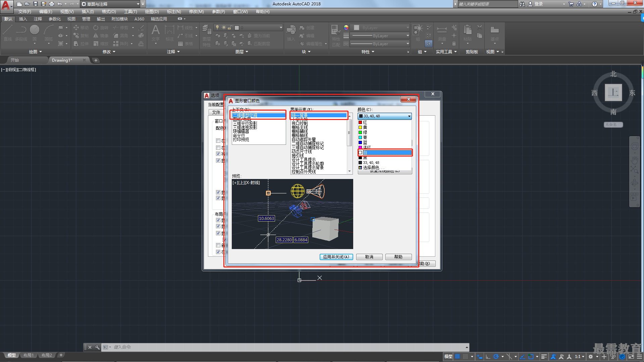This screenshot has width=644, height=362.
Task: Click the new tab plus button beside Drawing1
Action: pos(96,60)
